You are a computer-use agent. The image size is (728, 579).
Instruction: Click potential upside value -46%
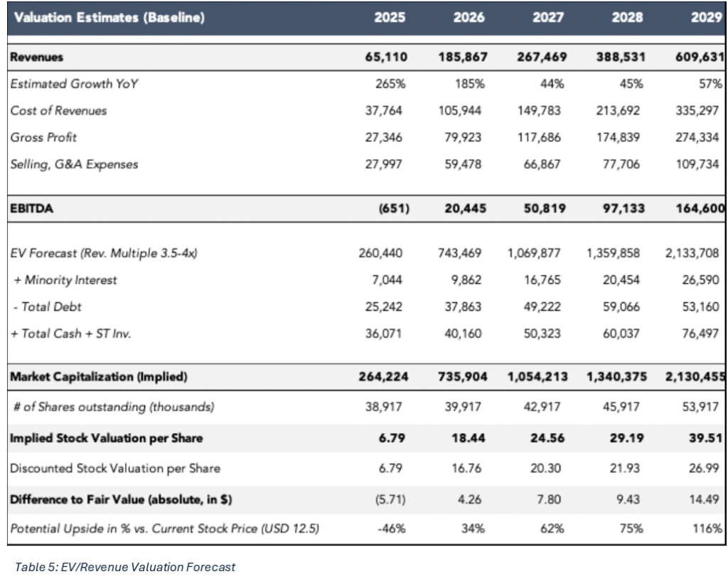coord(392,528)
